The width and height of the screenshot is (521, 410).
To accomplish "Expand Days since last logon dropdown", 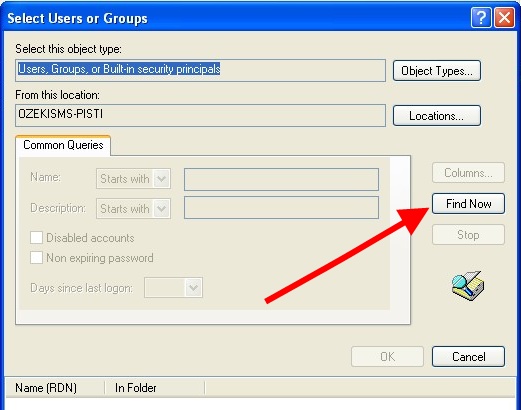I will (173, 288).
